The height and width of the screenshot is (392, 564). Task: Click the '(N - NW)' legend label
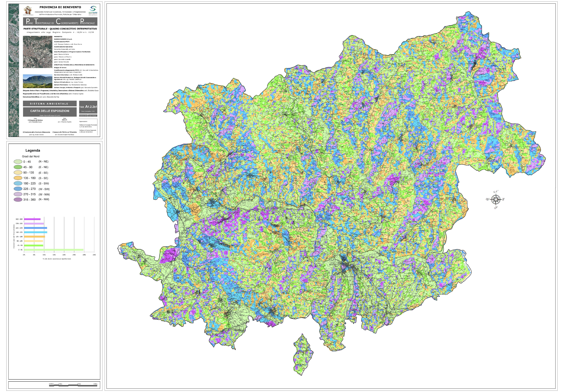tap(44, 199)
